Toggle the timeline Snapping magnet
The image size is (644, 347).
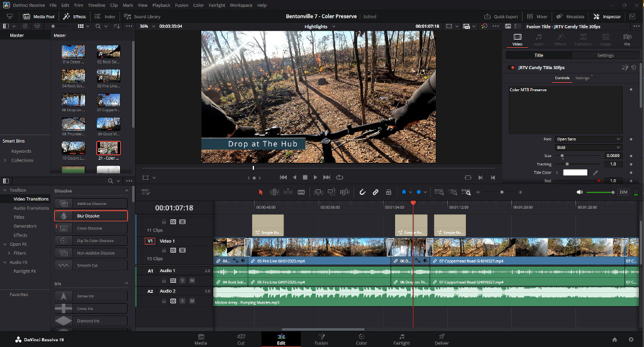tap(362, 192)
